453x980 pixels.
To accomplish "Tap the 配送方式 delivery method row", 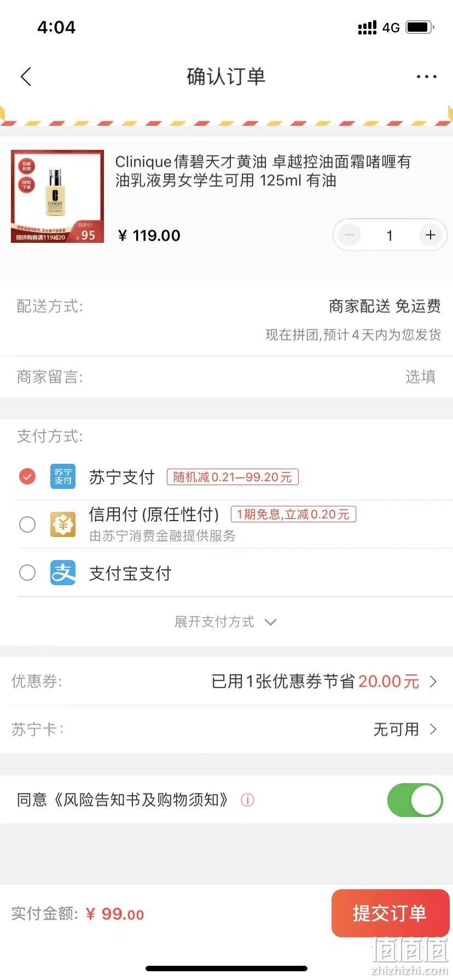I will [226, 319].
